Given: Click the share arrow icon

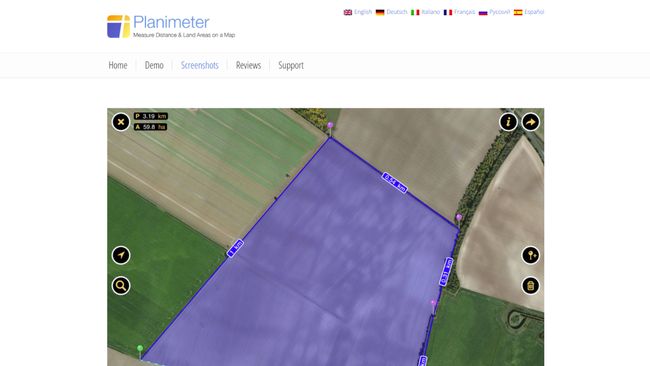Looking at the screenshot, I should coord(531,122).
